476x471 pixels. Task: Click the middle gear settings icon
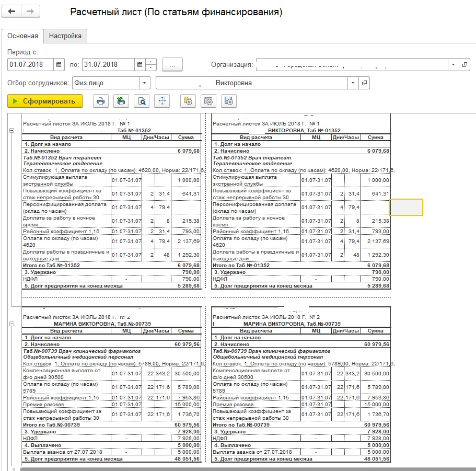(208, 101)
